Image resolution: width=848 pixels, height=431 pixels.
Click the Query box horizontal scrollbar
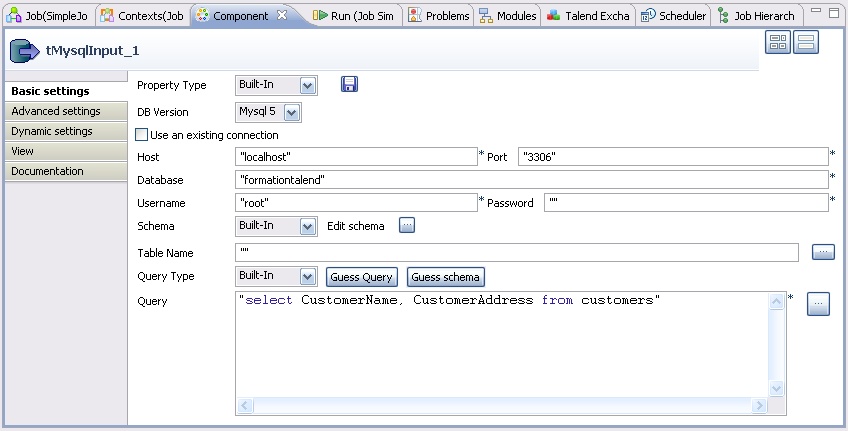pos(501,406)
